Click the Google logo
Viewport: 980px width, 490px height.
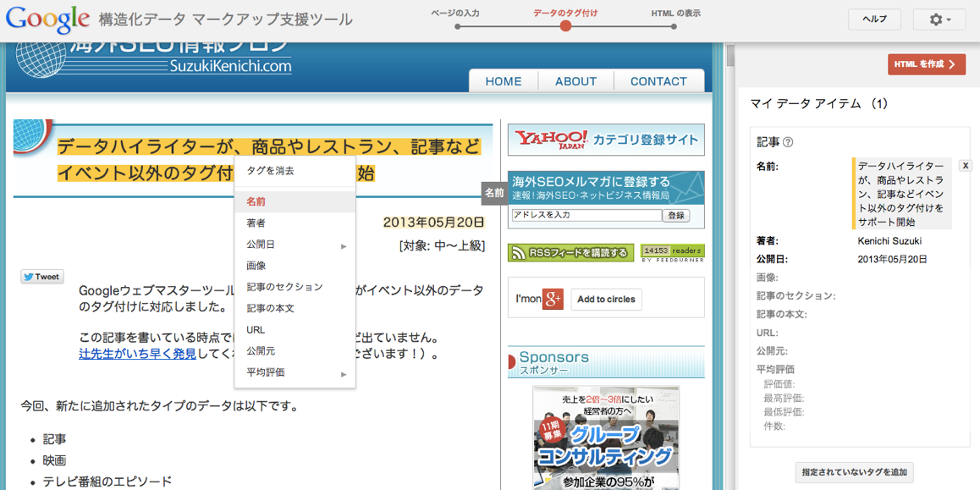click(x=48, y=19)
